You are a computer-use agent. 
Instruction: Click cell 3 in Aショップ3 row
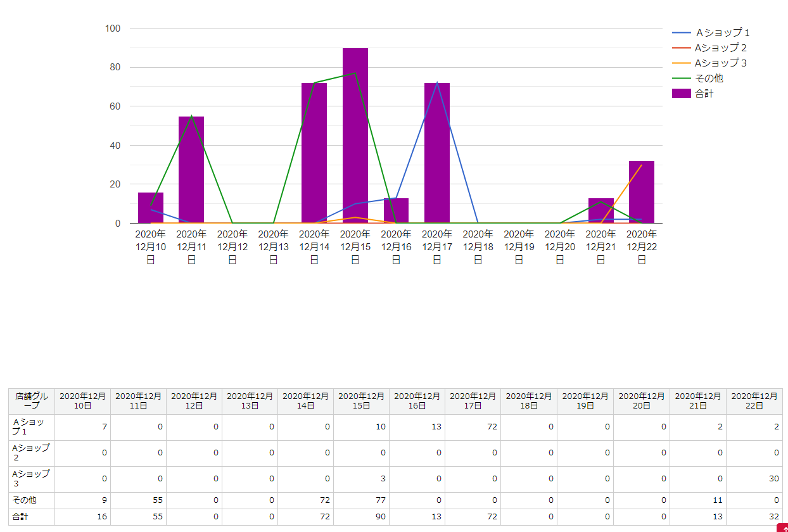coord(362,479)
